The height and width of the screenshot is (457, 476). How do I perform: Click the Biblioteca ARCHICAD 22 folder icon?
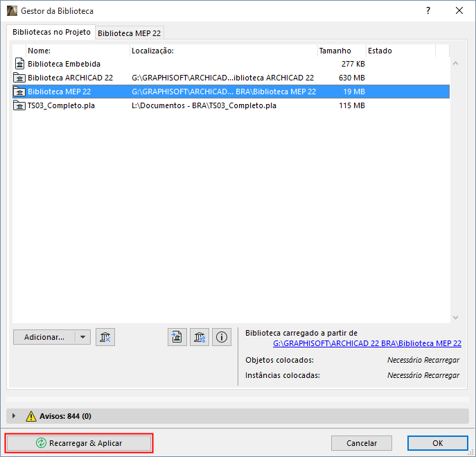pyautogui.click(x=19, y=78)
